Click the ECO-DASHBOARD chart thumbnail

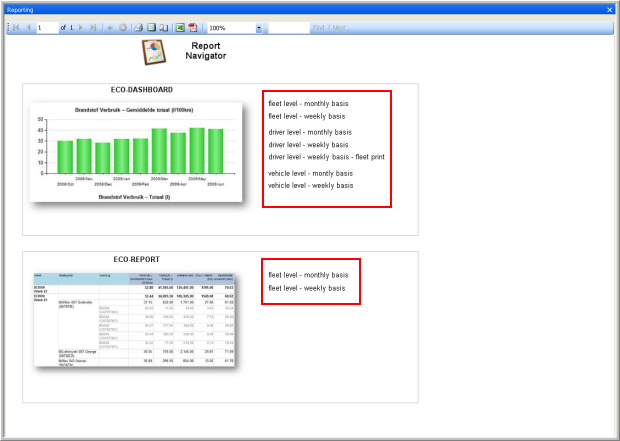point(136,152)
